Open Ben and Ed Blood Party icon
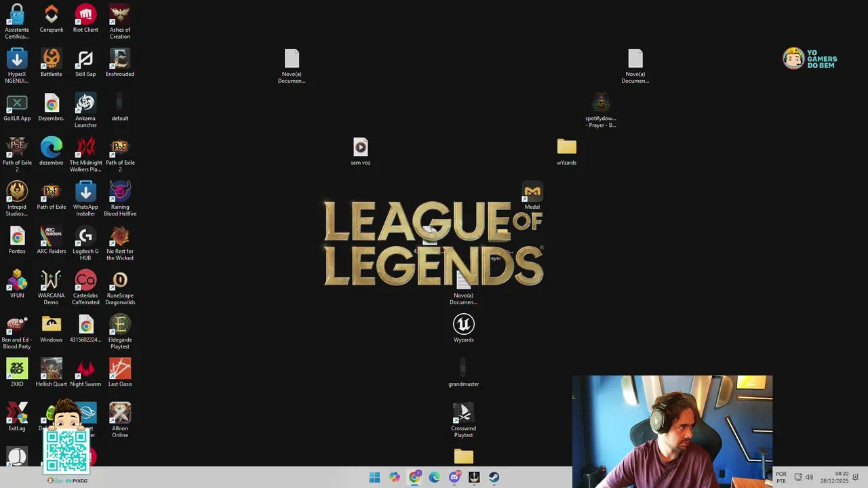Screen dimensions: 868x488 tap(17, 331)
